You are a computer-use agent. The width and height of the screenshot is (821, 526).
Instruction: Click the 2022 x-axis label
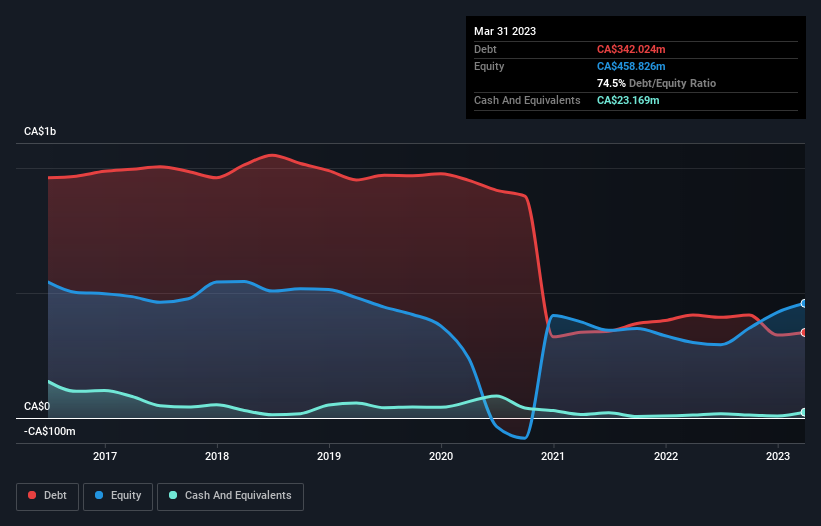(666, 456)
